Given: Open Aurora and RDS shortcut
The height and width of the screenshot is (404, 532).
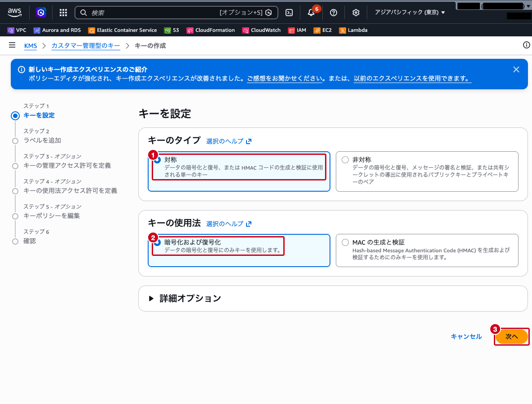Looking at the screenshot, I should click(57, 30).
